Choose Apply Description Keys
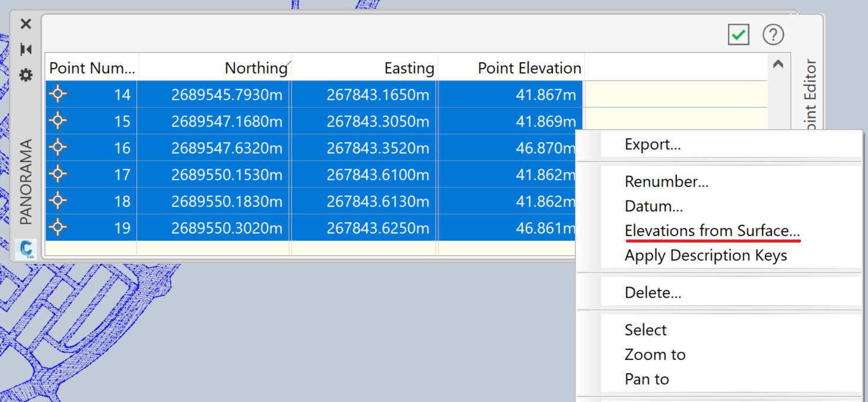 tap(705, 256)
